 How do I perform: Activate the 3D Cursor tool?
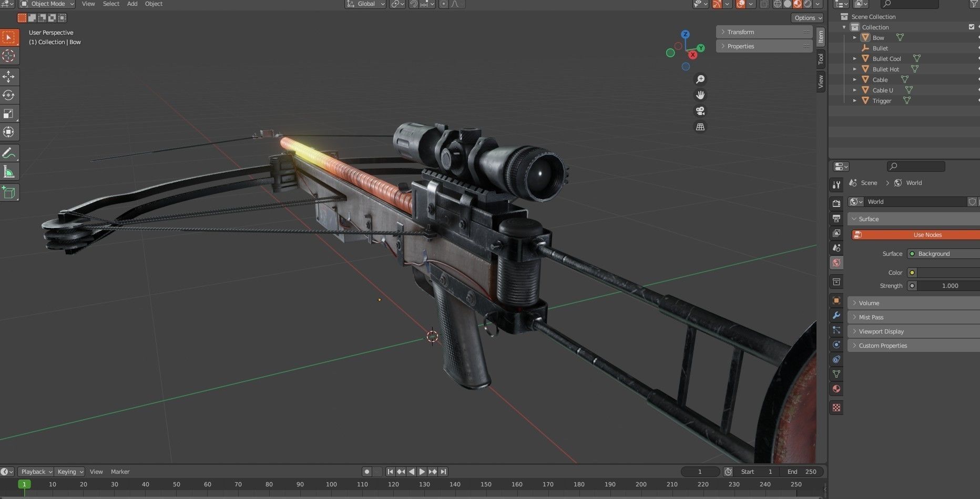pyautogui.click(x=9, y=56)
